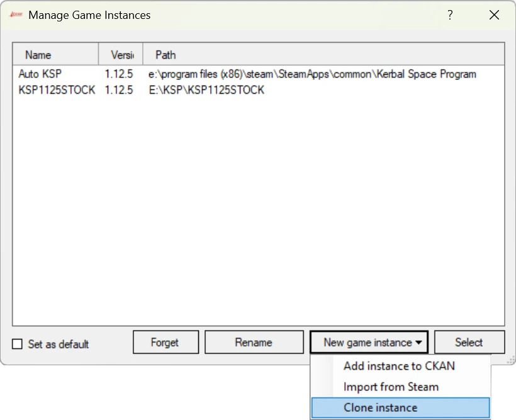Choose Clone instance menu entry
The width and height of the screenshot is (516, 420).
(400, 407)
